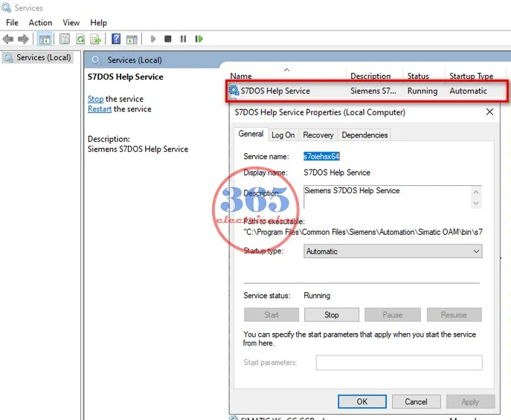Click Services (Local) header gear icon
Screen dimensions: 511x420
pyautogui.click(x=96, y=60)
